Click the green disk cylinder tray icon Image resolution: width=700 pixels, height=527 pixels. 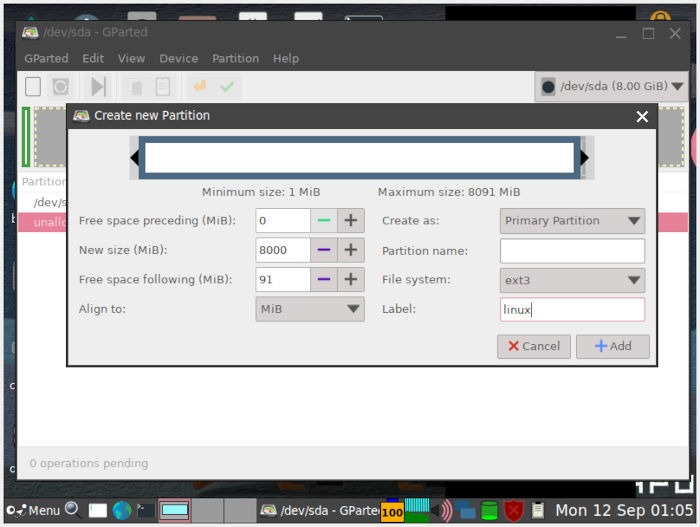489,510
